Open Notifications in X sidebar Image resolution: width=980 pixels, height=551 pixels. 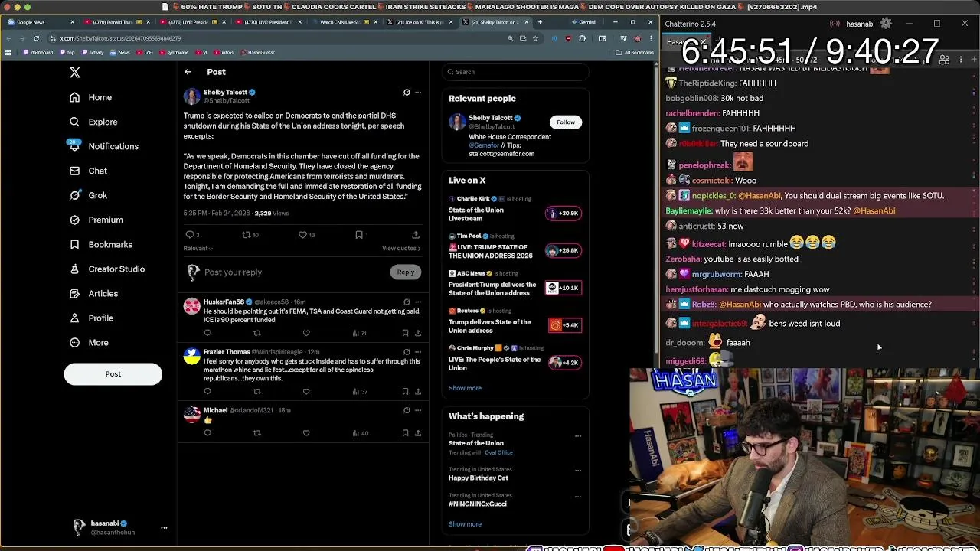(x=104, y=146)
